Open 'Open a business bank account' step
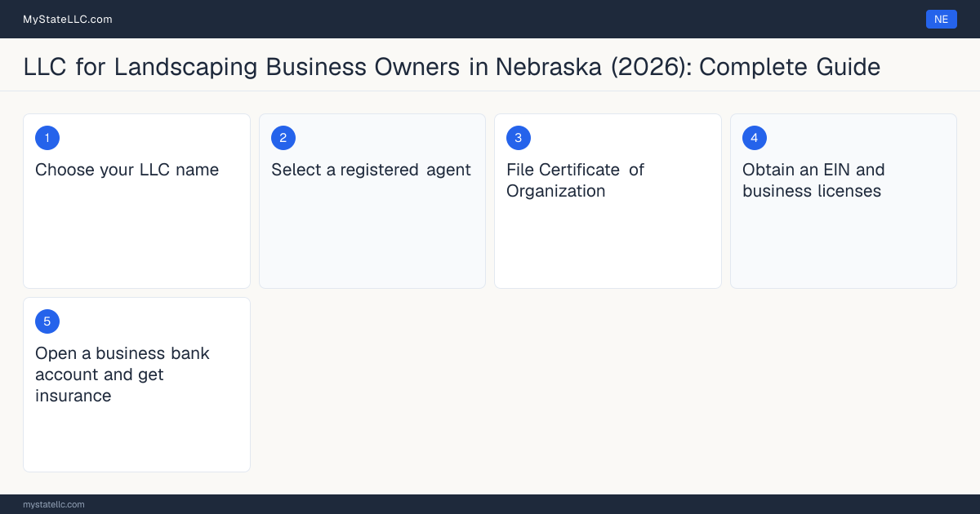The height and width of the screenshot is (514, 980). (136, 384)
